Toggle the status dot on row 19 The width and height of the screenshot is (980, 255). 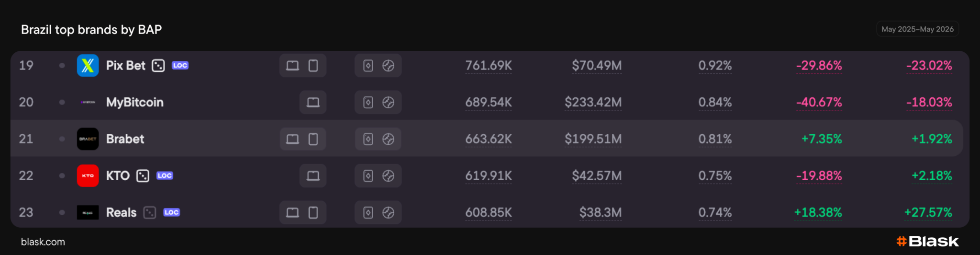(x=62, y=66)
